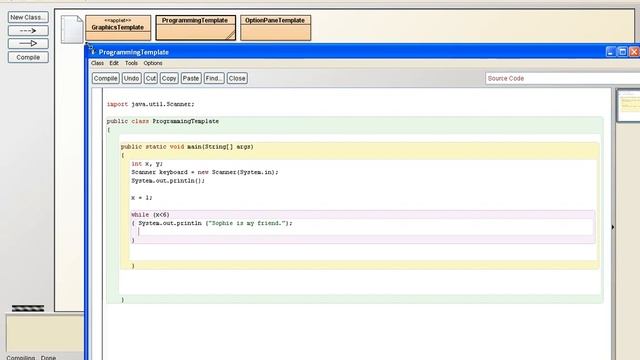Click the import java.util.Scanner line

151,104
